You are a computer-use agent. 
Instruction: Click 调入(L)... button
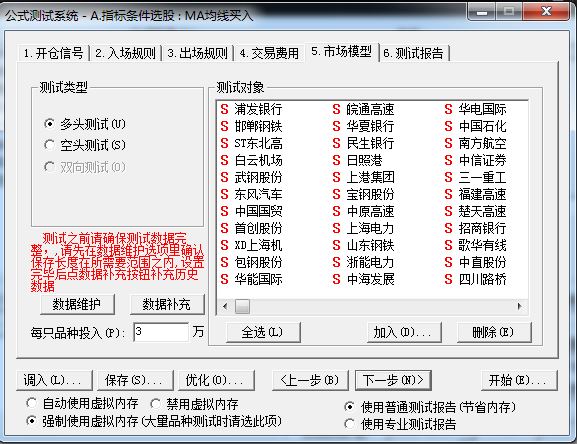[x=54, y=380]
